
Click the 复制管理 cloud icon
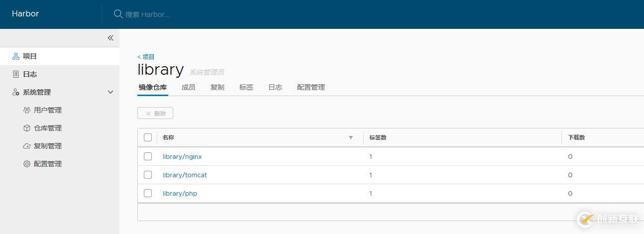click(x=27, y=146)
